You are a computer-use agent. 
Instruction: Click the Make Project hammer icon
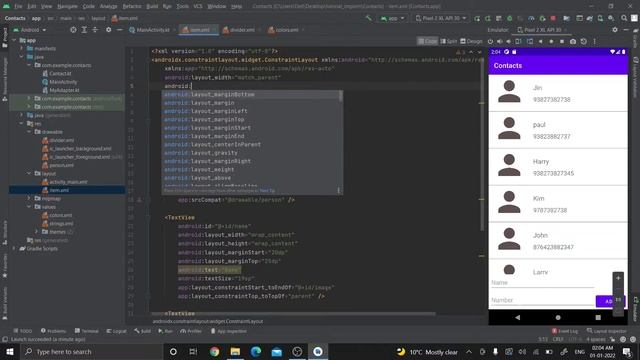point(369,18)
